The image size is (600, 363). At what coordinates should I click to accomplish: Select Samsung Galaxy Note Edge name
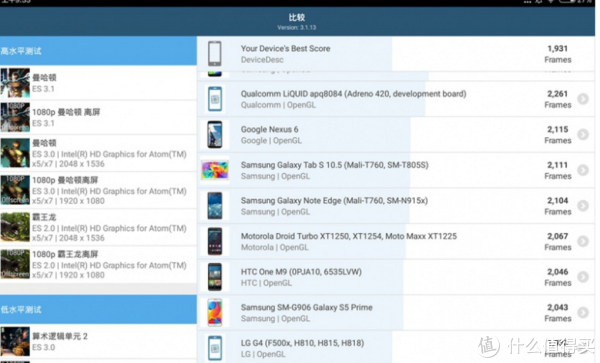point(334,200)
